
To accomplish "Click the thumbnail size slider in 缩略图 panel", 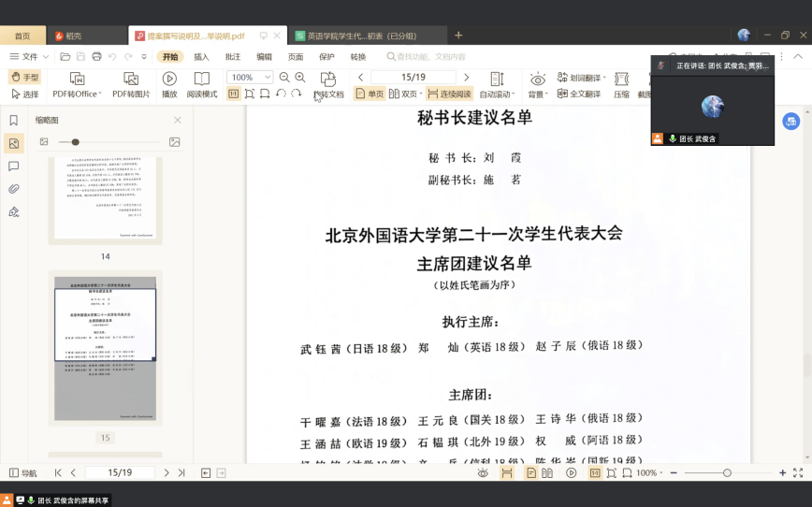I will click(76, 142).
